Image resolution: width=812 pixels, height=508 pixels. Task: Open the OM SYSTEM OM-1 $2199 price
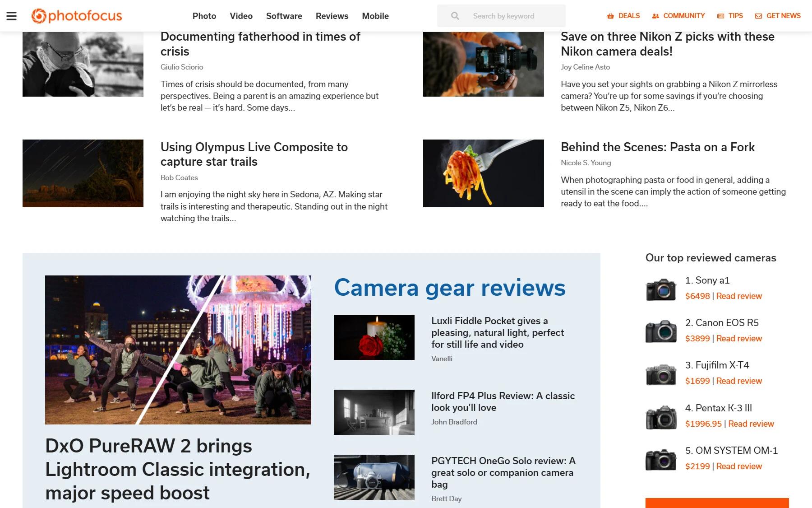coord(697,466)
